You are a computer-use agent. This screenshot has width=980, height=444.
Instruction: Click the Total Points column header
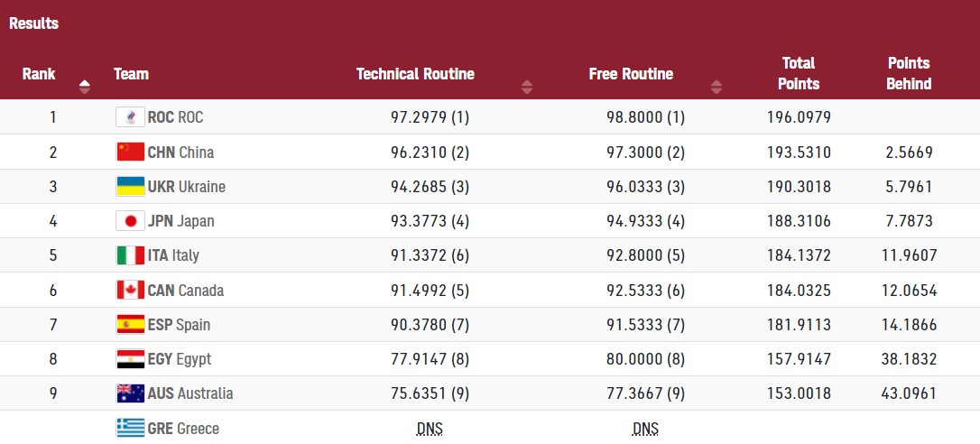(799, 73)
